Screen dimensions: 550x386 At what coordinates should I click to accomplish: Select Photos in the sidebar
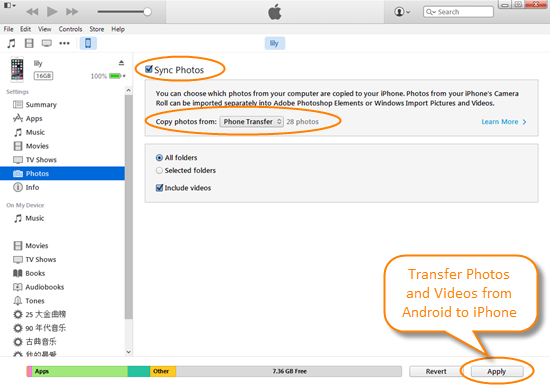tap(62, 173)
